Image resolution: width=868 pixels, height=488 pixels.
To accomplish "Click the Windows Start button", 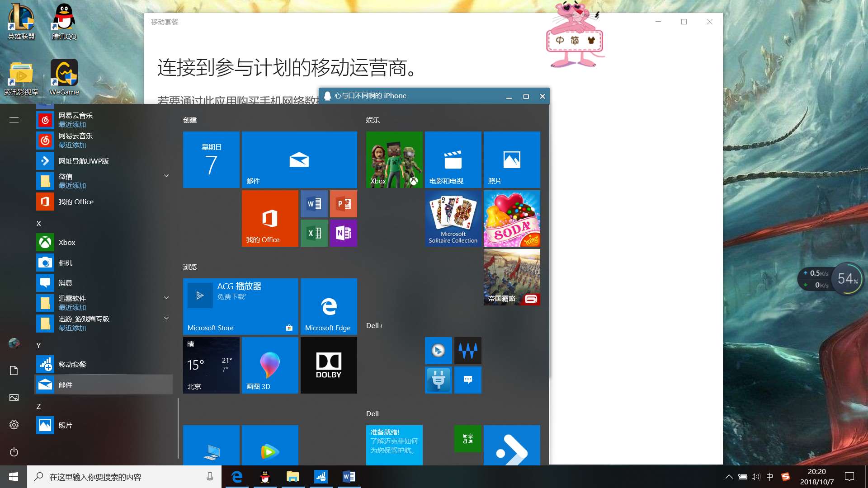I will (x=14, y=477).
